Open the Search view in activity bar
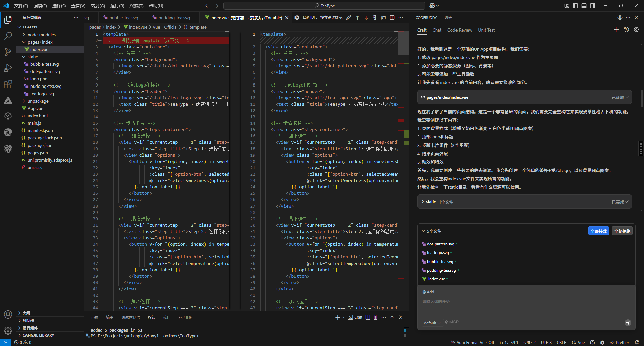The image size is (644, 346). (8, 36)
